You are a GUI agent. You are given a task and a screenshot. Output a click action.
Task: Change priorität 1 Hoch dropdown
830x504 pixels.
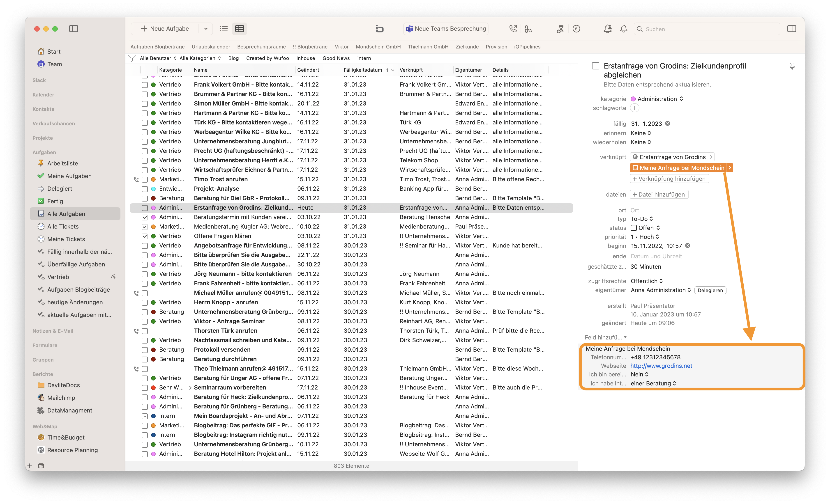coord(645,237)
